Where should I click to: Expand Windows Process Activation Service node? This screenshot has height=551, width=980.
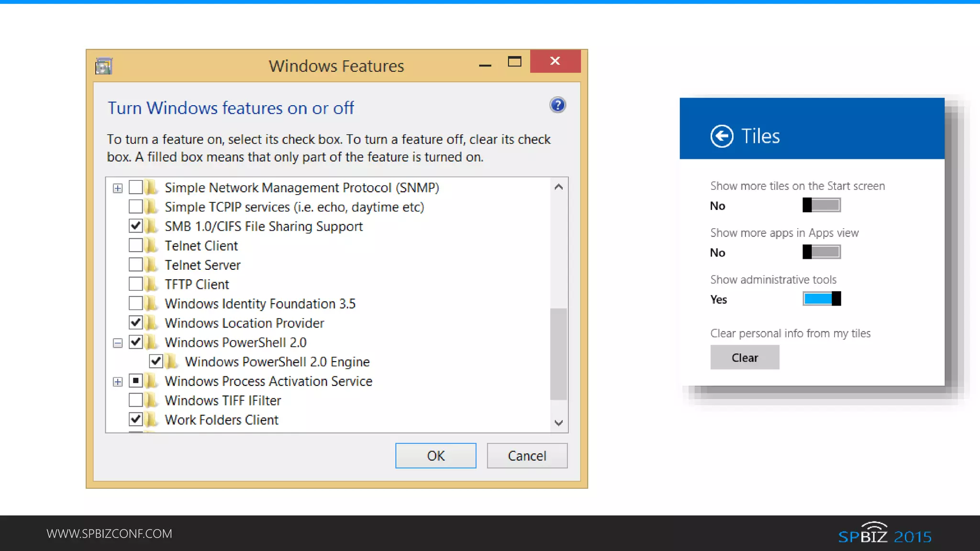click(x=118, y=382)
